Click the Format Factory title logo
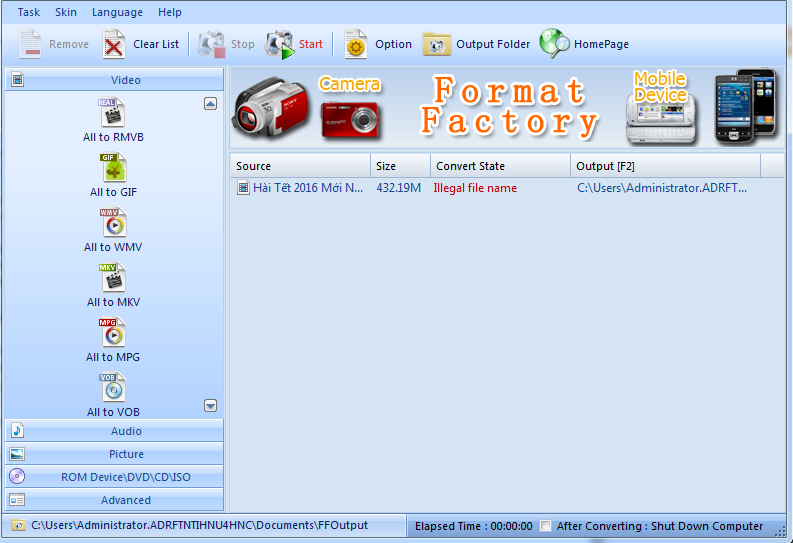 tap(509, 107)
